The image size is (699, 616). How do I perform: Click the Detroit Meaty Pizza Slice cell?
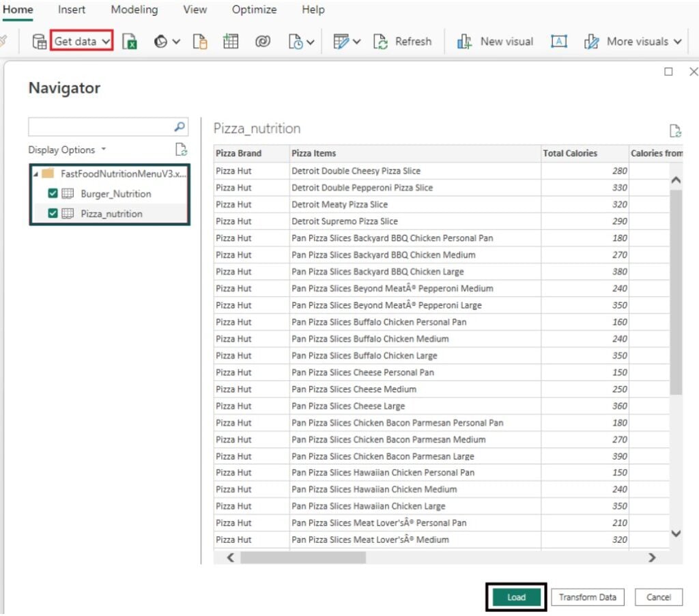tap(415, 204)
